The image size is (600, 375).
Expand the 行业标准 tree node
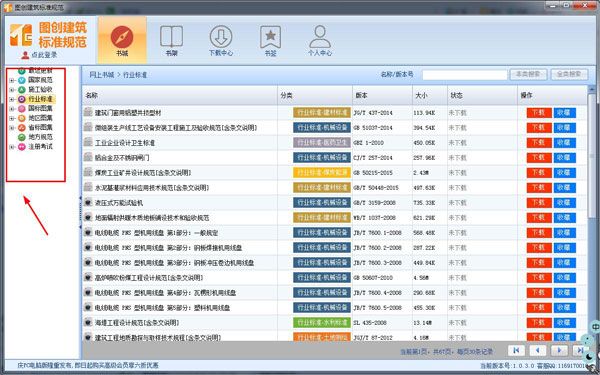pyautogui.click(x=12, y=99)
